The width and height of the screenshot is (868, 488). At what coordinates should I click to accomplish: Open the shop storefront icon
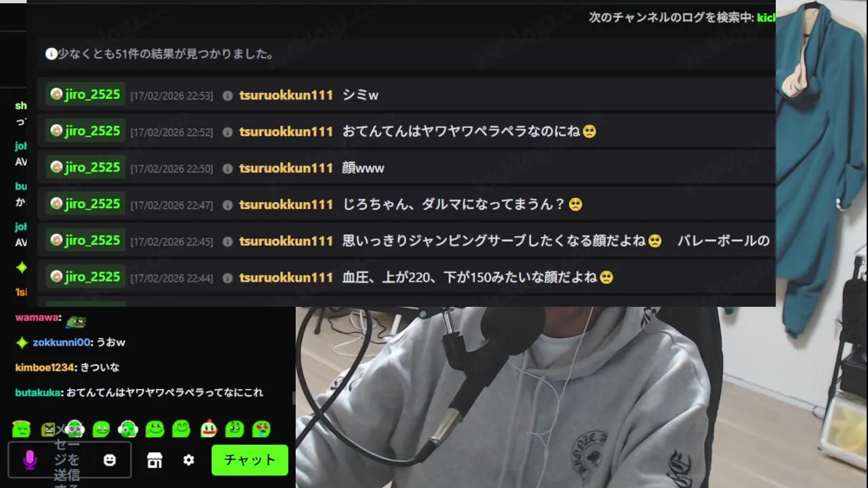[155, 460]
